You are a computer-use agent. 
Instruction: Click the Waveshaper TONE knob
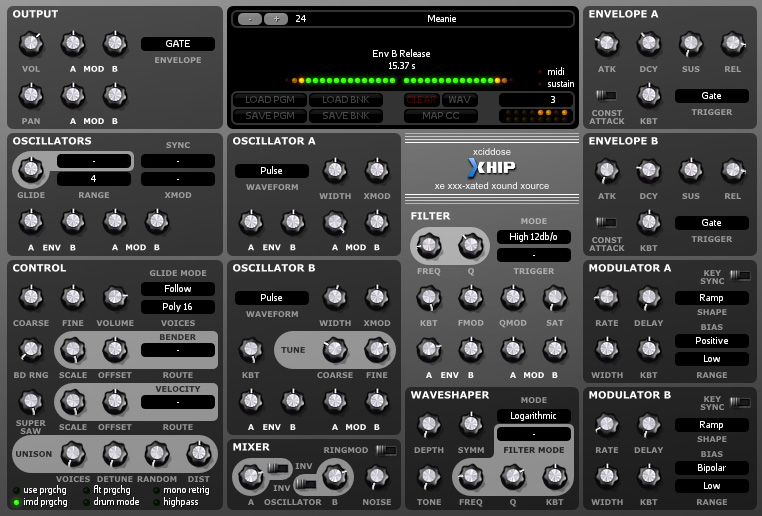pyautogui.click(x=429, y=477)
